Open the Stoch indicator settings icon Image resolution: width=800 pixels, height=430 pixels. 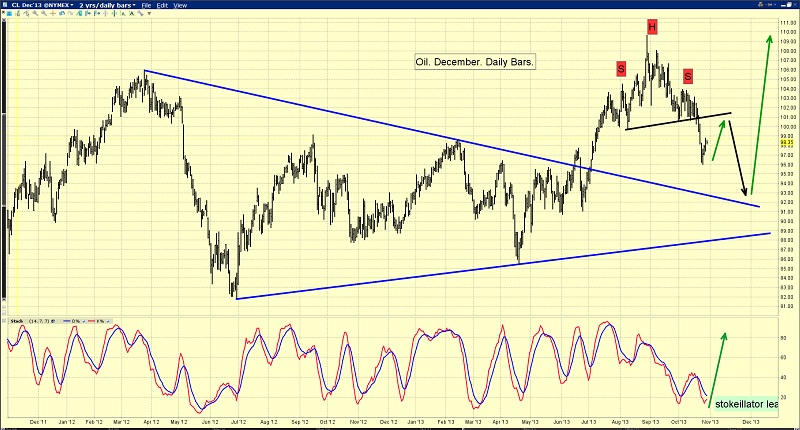coord(53,321)
